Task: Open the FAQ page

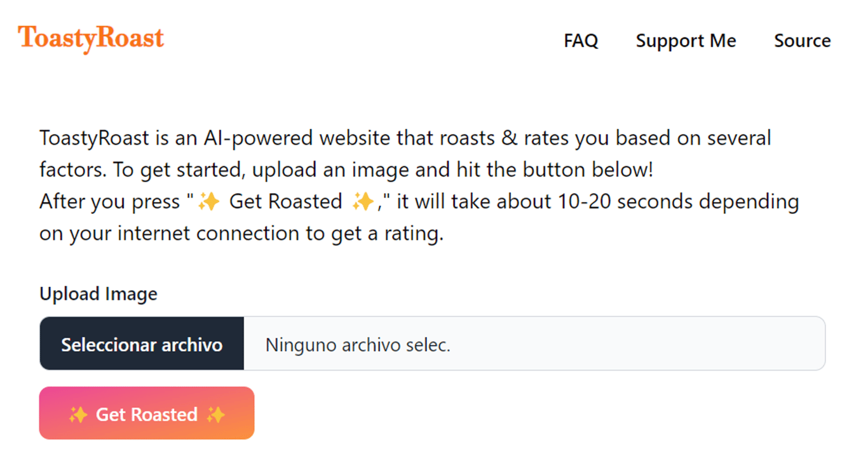Action: click(x=581, y=41)
